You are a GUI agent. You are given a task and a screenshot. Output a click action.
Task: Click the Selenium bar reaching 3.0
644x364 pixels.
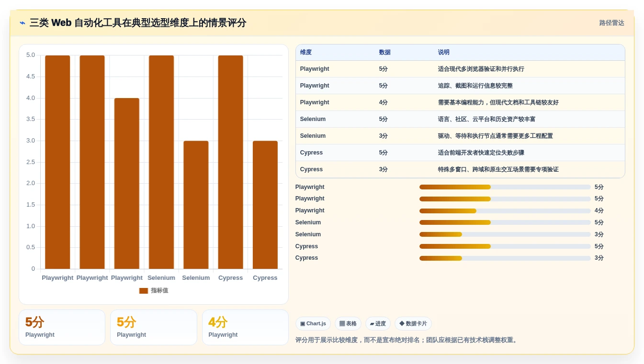196,205
